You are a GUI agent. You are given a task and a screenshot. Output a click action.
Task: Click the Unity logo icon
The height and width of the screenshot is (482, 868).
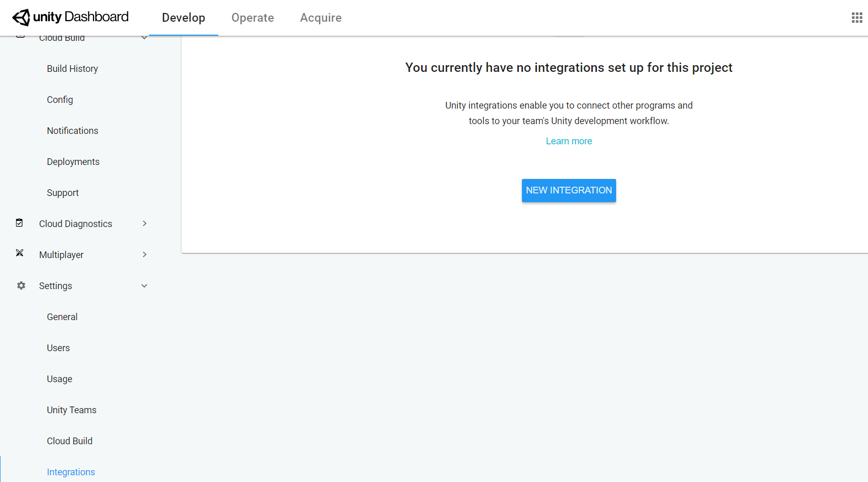point(21,17)
